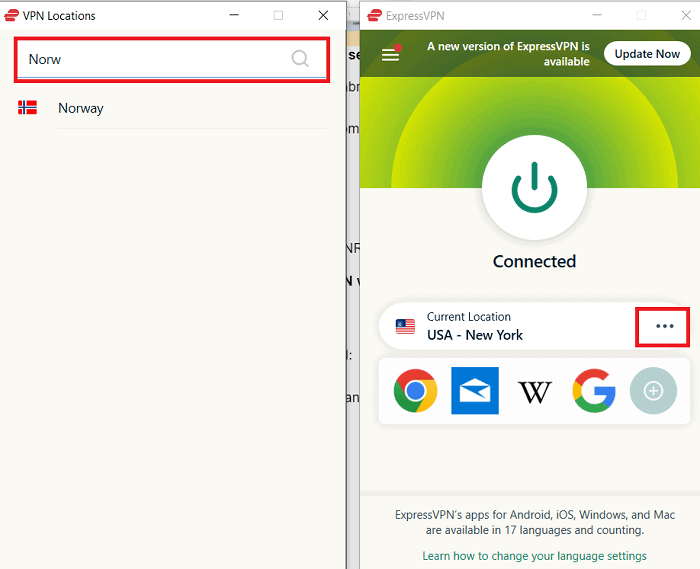Open the Wikipedia shortcut
The width and height of the screenshot is (700, 569).
pyautogui.click(x=534, y=392)
